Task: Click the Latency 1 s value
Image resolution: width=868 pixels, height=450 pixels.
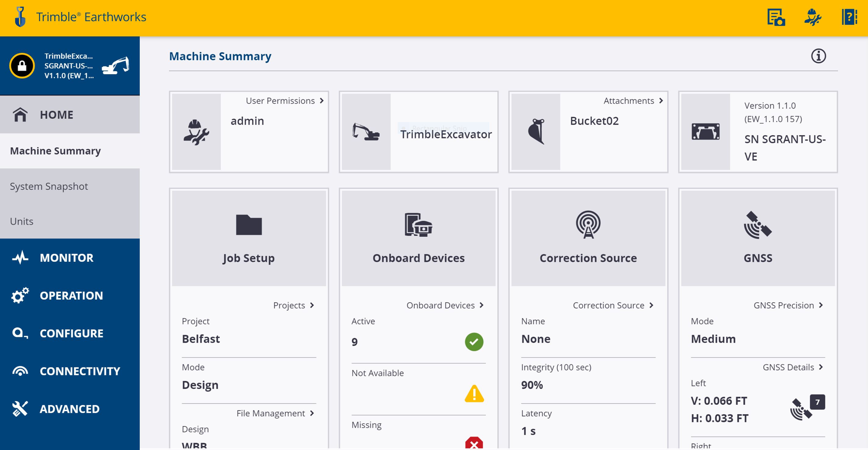Action: pos(528,431)
